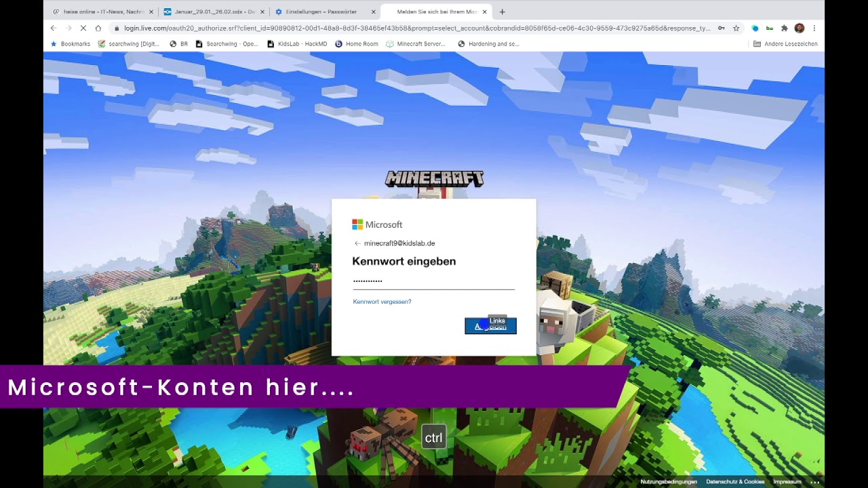This screenshot has height=488, width=868.
Task: Focus the password input field
Action: click(433, 281)
